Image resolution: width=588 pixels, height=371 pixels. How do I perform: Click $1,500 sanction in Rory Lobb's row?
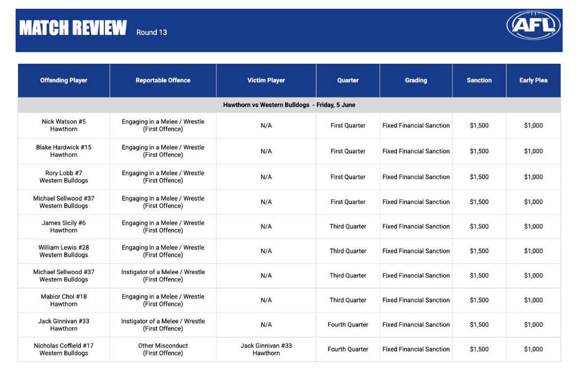pos(479,177)
